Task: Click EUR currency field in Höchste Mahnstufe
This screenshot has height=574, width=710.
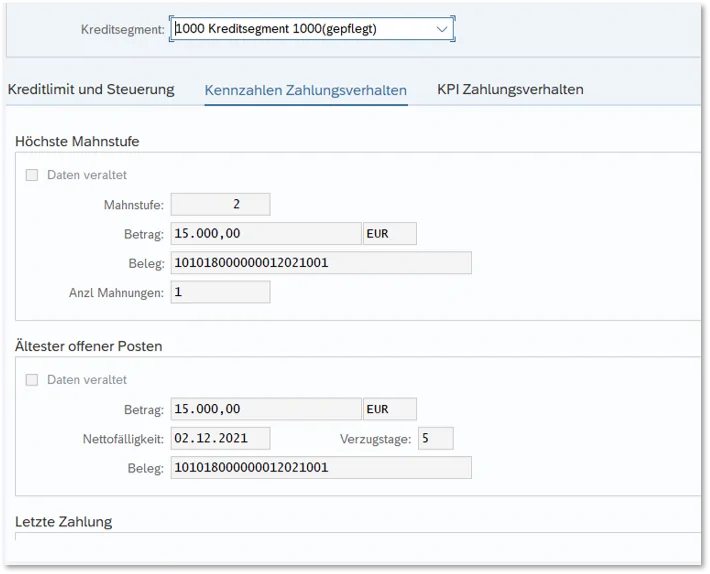Action: (389, 234)
